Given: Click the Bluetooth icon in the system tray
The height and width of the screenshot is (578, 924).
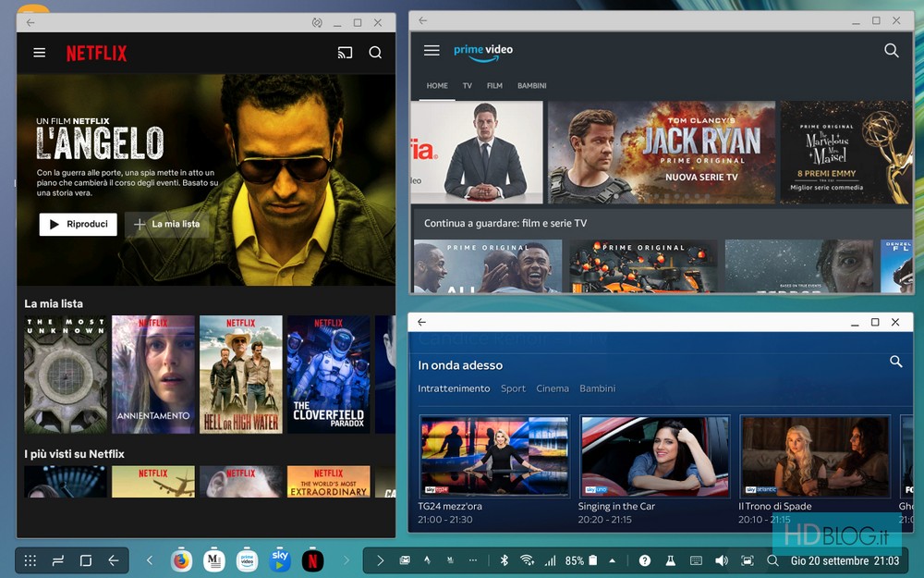Looking at the screenshot, I should tap(504, 560).
